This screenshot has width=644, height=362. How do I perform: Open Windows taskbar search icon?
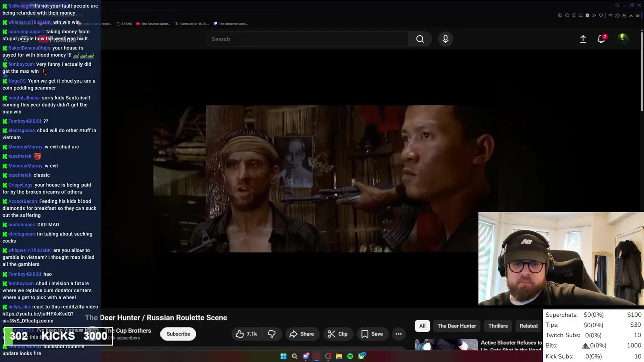pos(294,356)
